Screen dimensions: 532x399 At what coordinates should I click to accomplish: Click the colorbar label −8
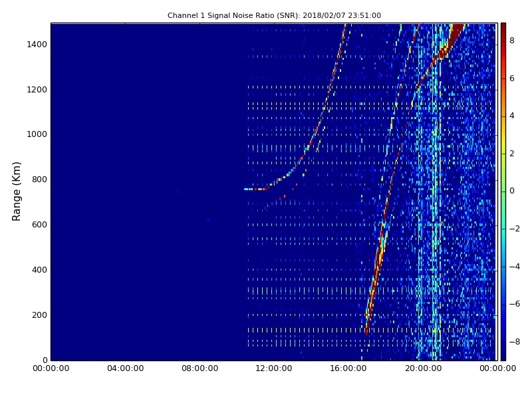pos(514,342)
